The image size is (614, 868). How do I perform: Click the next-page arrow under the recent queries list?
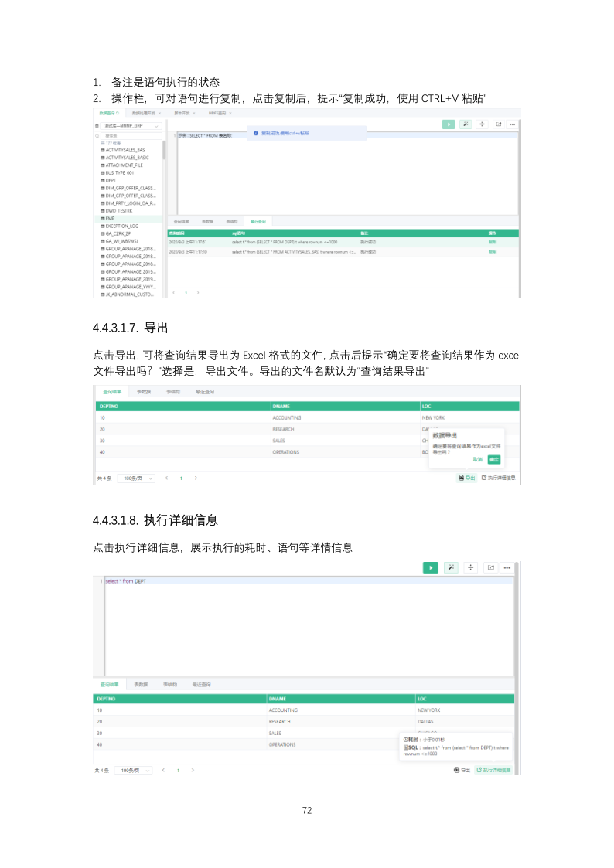pyautogui.click(x=198, y=293)
